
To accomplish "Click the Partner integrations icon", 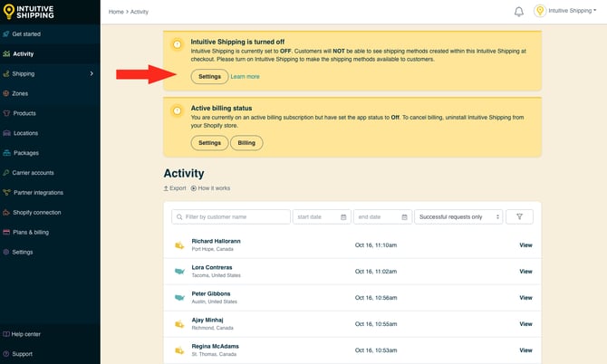I will (x=6, y=192).
